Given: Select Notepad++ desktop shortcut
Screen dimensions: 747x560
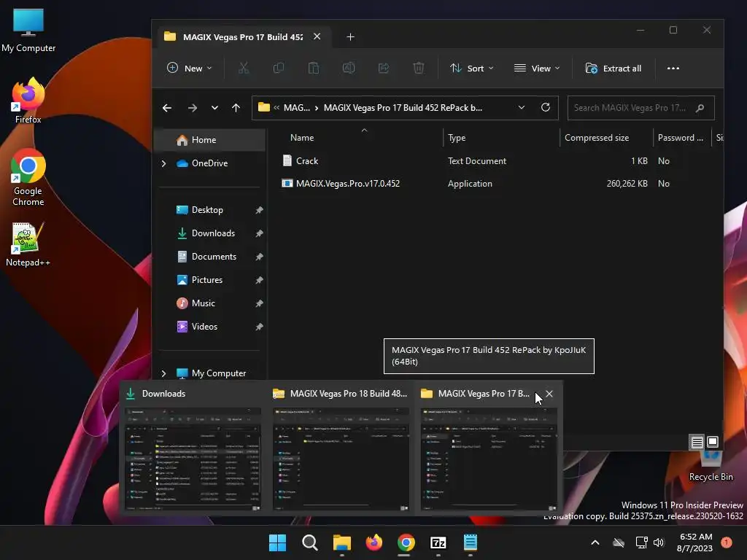Looking at the screenshot, I should pyautogui.click(x=28, y=244).
